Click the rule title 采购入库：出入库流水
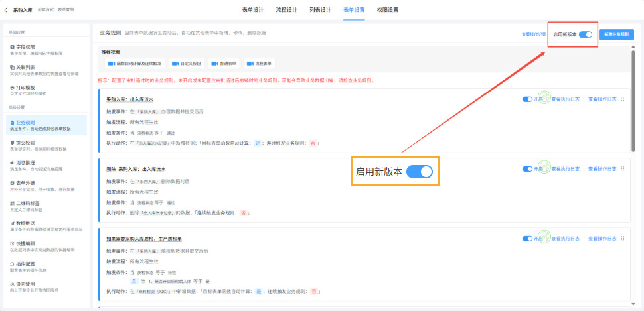Image resolution: width=644 pixels, height=311 pixels. coord(129,99)
